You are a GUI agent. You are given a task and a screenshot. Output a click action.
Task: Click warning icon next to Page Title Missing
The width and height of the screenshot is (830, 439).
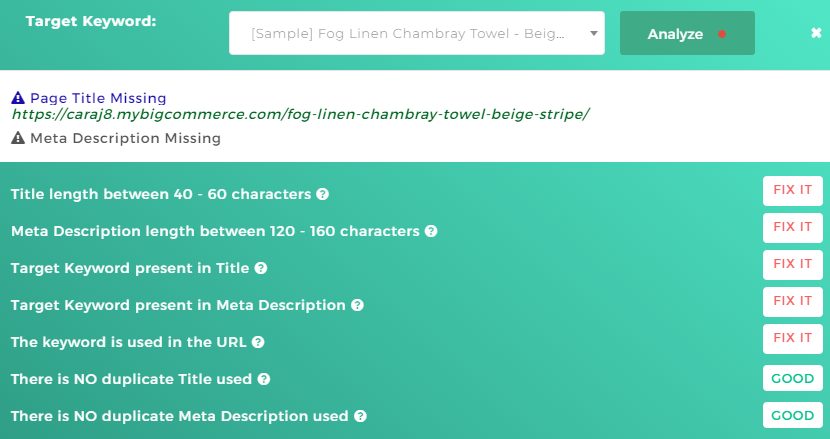click(18, 98)
